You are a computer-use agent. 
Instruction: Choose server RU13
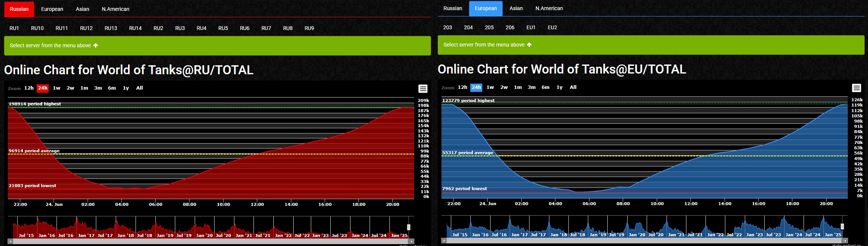pos(111,28)
